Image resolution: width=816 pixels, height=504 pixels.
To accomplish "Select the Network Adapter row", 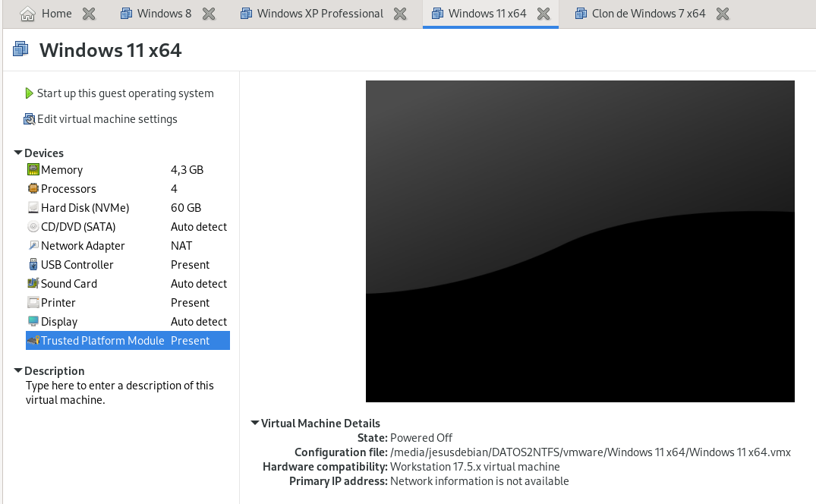I will click(x=128, y=245).
